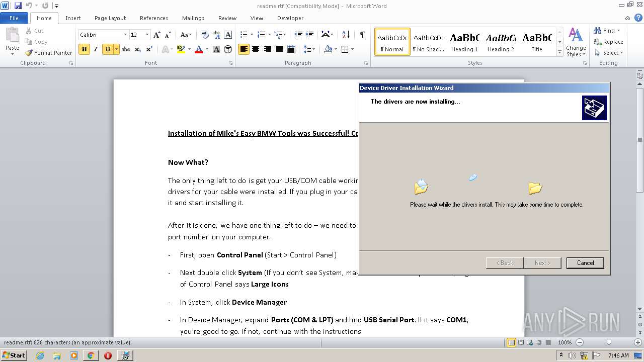The image size is (644, 362).
Task: Apply Text Highlight Color marker
Action: tap(181, 49)
